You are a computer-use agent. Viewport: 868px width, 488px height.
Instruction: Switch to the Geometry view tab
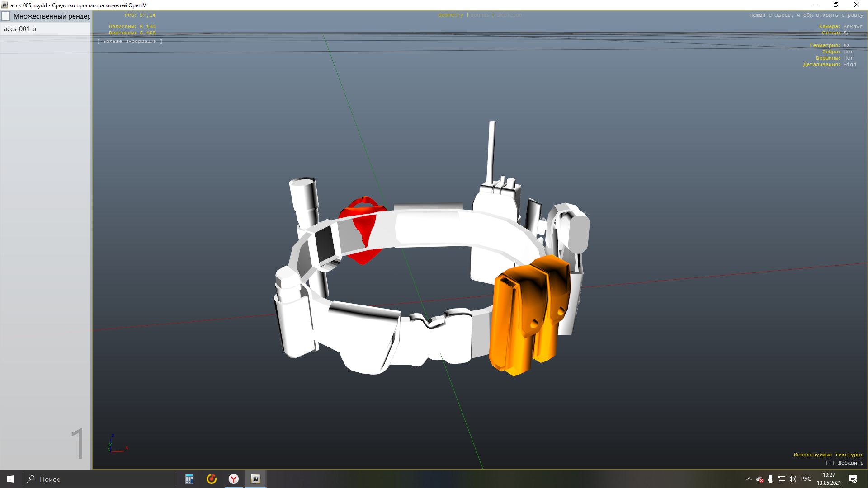click(450, 15)
